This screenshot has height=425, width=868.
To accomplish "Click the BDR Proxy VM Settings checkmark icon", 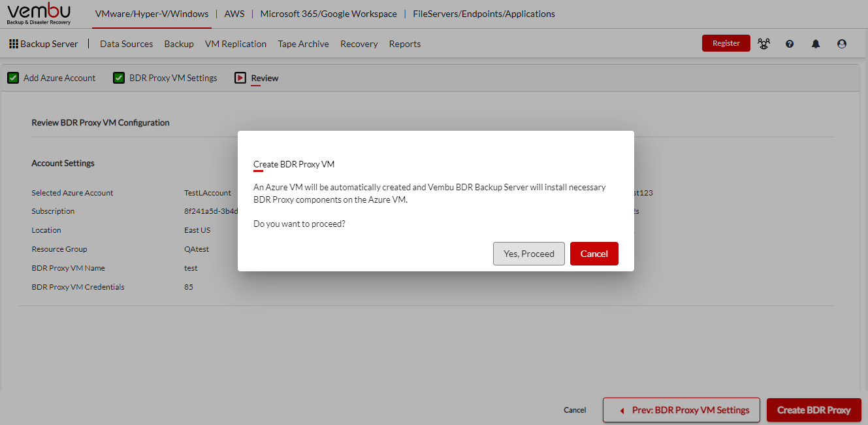I will [x=119, y=78].
